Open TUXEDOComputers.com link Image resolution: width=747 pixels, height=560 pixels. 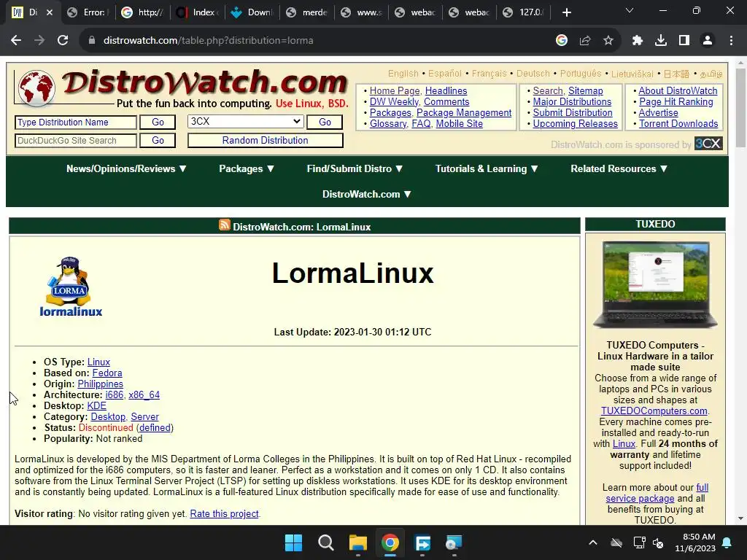(x=654, y=411)
